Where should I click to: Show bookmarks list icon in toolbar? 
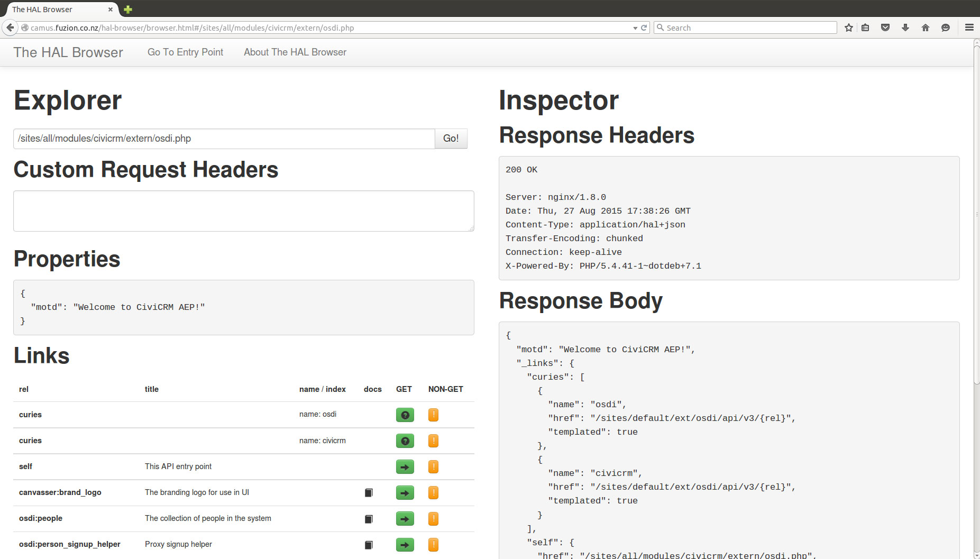click(x=865, y=28)
